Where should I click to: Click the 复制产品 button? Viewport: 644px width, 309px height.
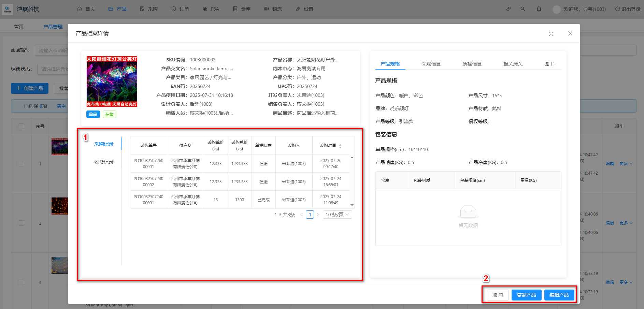click(x=526, y=295)
